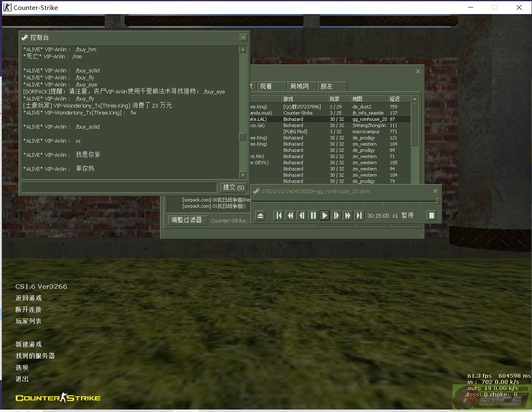Step one frame backward in demo player
This screenshot has width=532, height=412.
pos(302,216)
